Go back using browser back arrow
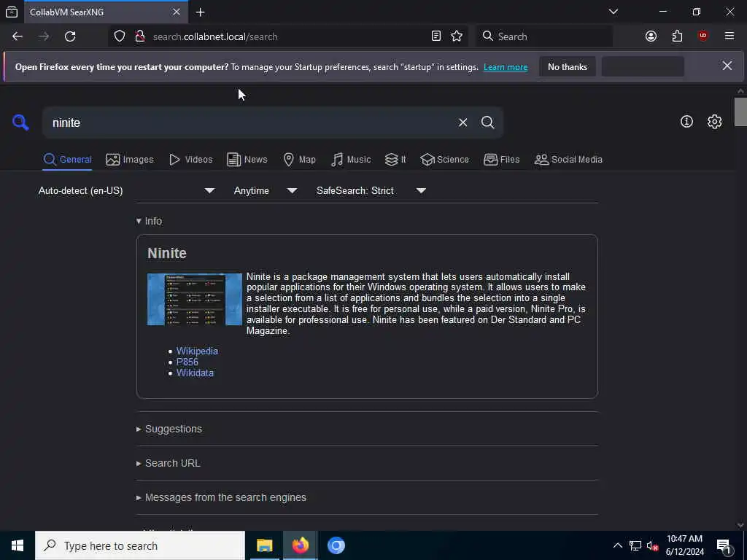The height and width of the screenshot is (560, 747). (x=18, y=36)
